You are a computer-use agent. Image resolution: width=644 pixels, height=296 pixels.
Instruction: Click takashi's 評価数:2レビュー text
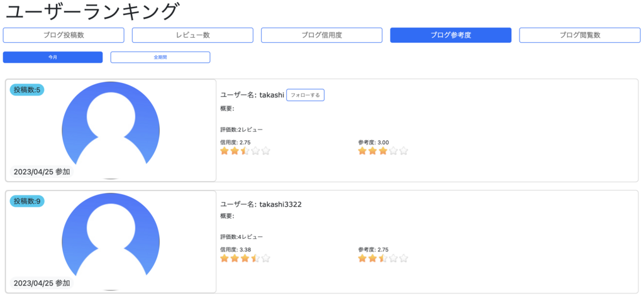[x=241, y=129]
